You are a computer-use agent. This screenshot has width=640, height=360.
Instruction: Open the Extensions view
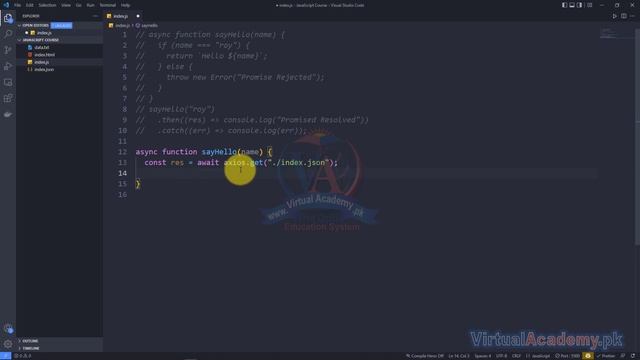point(8,98)
